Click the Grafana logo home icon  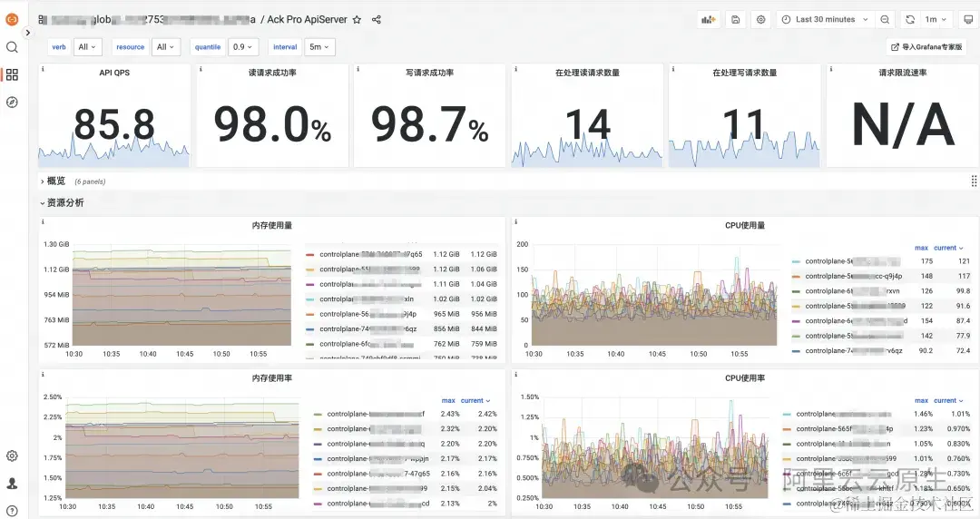pyautogui.click(x=12, y=19)
